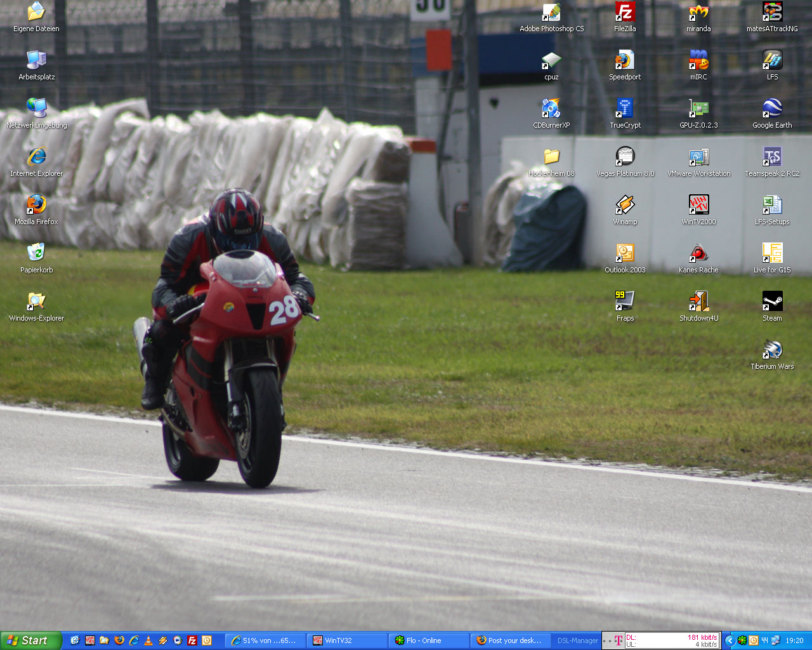The width and height of the screenshot is (812, 650).
Task: Click the ICQ flower tray icon
Action: tap(742, 640)
